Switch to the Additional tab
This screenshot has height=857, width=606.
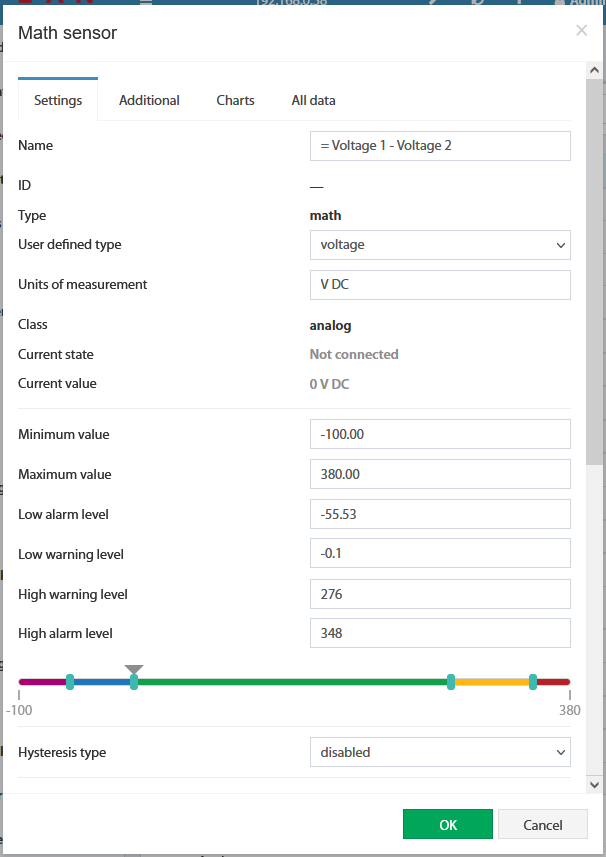point(149,100)
